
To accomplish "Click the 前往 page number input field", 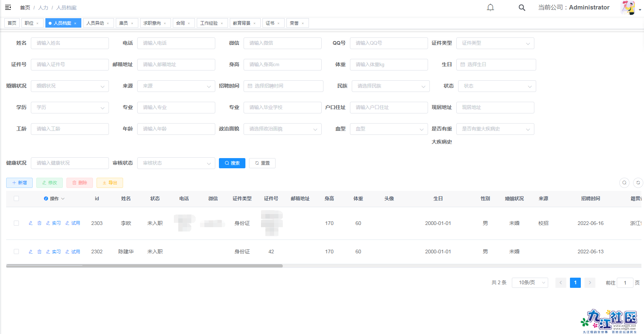I will pos(625,282).
